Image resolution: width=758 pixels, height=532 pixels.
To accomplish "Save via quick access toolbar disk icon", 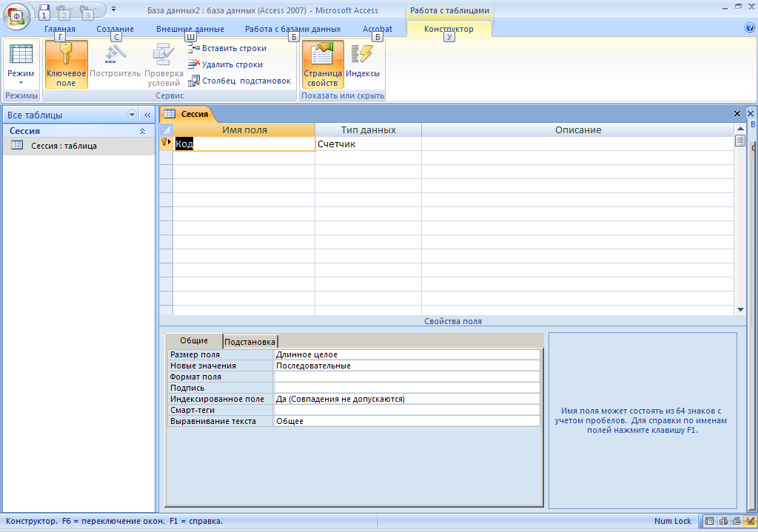I will click(x=44, y=10).
